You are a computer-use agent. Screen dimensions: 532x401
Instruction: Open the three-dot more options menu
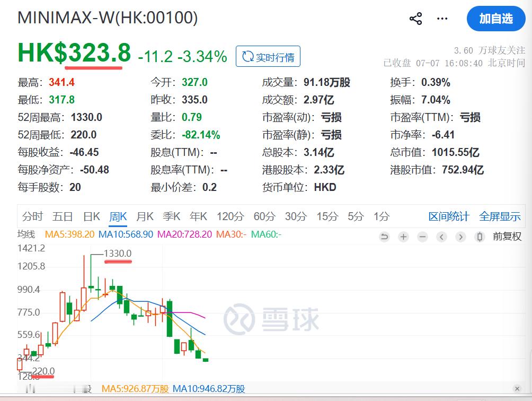pyautogui.click(x=442, y=19)
